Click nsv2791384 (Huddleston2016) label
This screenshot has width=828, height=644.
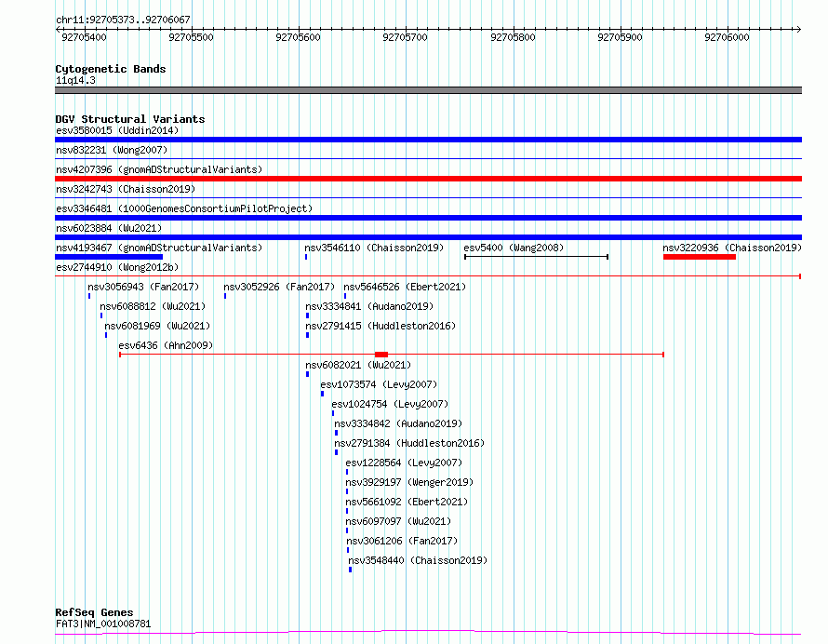coord(409,443)
